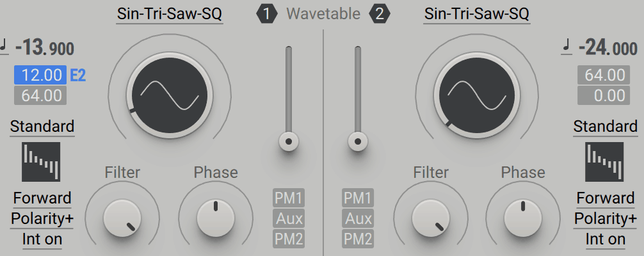Click the left Int on button
The height and width of the screenshot is (256, 644).
click(x=42, y=239)
